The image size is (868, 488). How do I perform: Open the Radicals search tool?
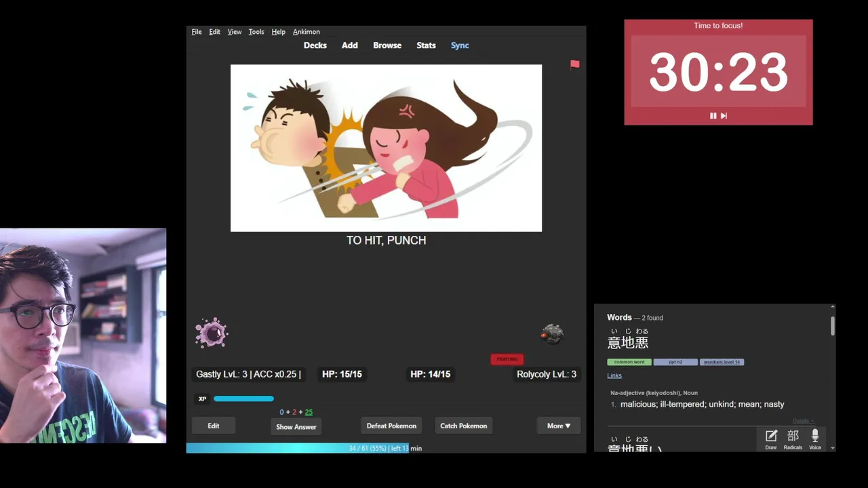coord(793,439)
